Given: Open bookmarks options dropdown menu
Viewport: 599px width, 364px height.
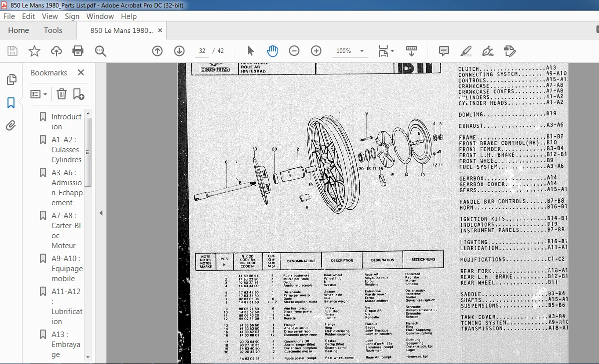Looking at the screenshot, I should pos(38,94).
